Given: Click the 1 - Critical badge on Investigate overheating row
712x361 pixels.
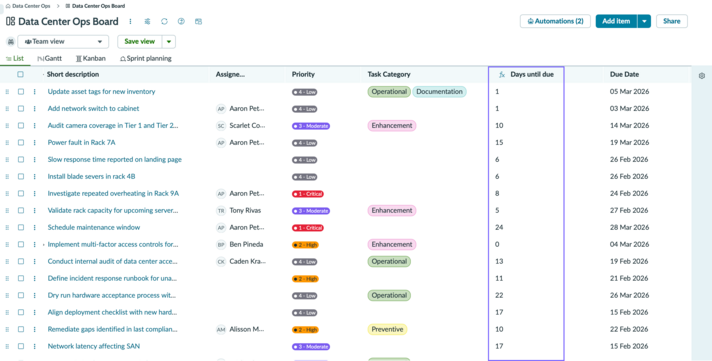Looking at the screenshot, I should pyautogui.click(x=308, y=194).
